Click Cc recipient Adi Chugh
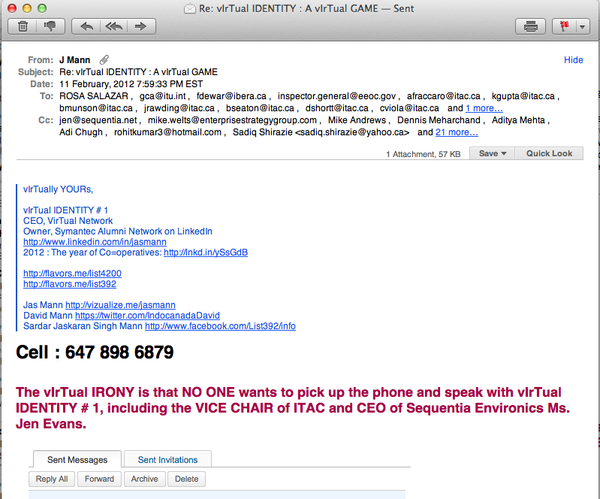This screenshot has width=600, height=499. 81,132
